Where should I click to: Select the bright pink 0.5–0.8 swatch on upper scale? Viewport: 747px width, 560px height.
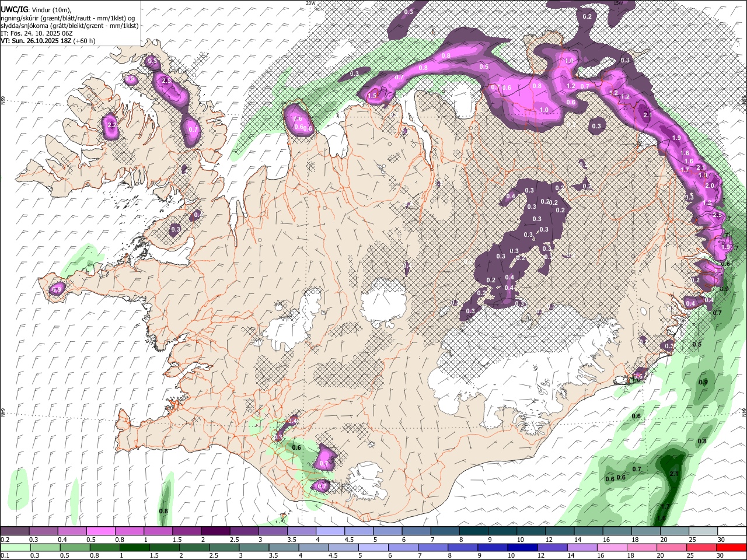point(100,531)
